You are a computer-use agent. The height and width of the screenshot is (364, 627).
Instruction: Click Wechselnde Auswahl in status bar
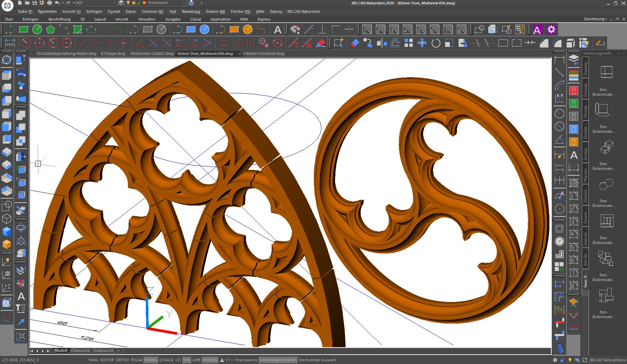pos(317,360)
